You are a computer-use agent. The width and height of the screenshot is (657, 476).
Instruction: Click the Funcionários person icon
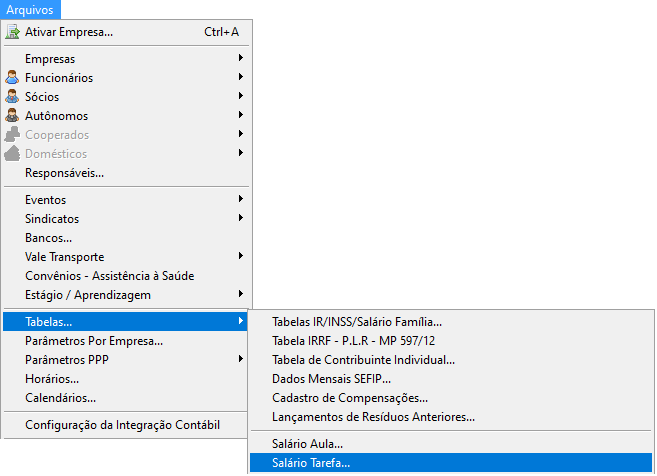(12, 78)
